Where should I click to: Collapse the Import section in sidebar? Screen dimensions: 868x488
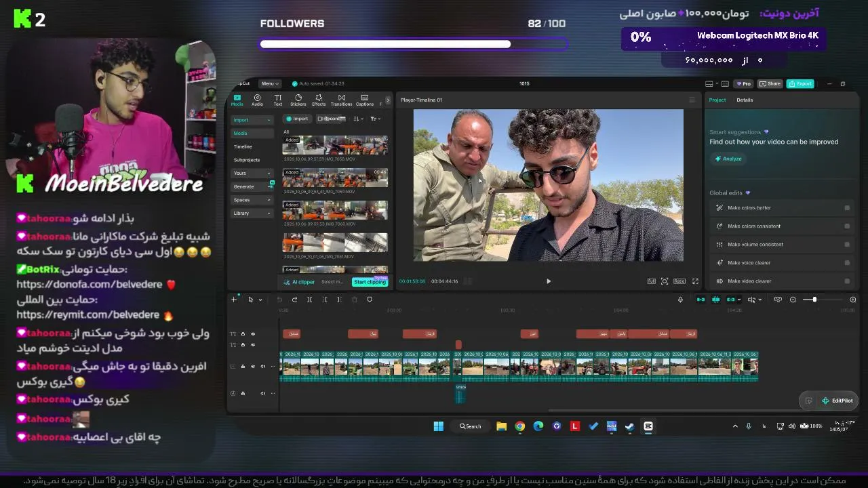[x=252, y=120]
